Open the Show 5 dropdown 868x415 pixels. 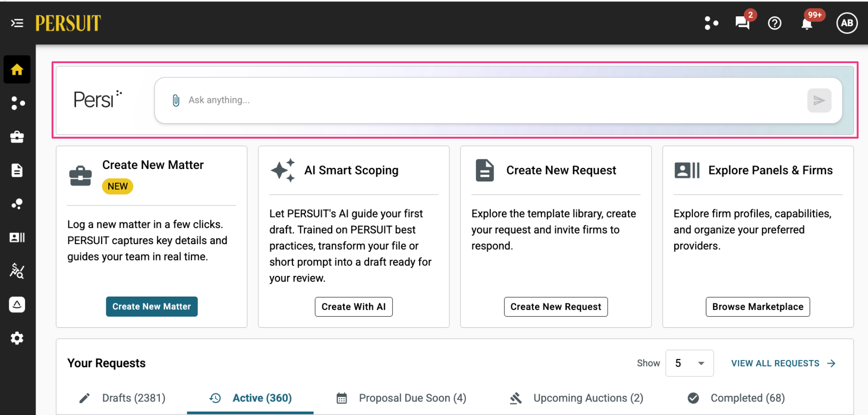click(x=689, y=363)
